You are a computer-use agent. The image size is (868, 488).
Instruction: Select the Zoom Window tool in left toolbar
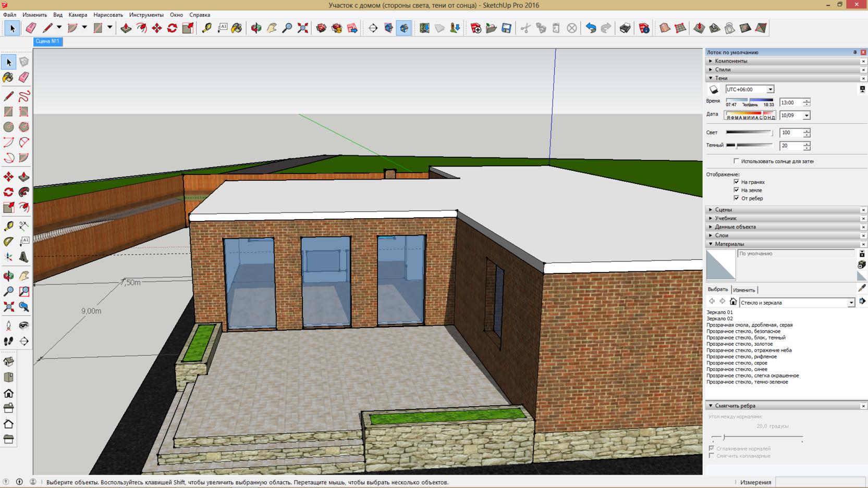point(24,292)
